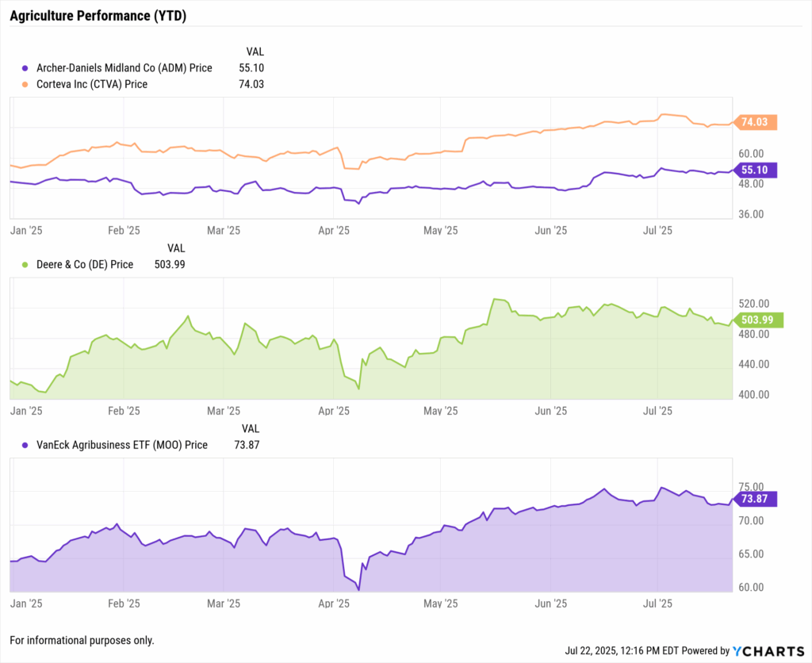The height and width of the screenshot is (663, 812).
Task: Click the Jun '25 label under the Deere chart
Action: pos(551,411)
